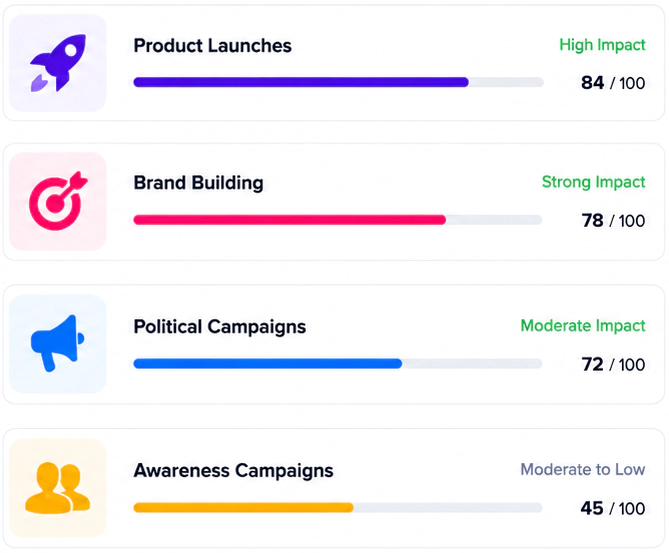669x553 pixels.
Task: Click the 45 / 100 score
Action: point(613,508)
